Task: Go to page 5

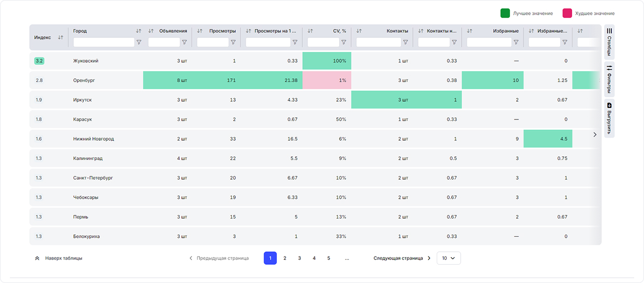Action: pos(329,258)
